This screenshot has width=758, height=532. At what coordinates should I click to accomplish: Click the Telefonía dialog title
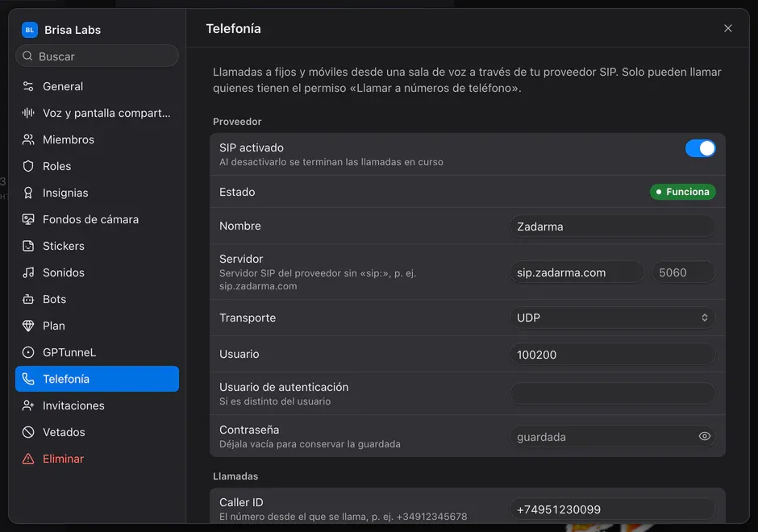point(234,28)
